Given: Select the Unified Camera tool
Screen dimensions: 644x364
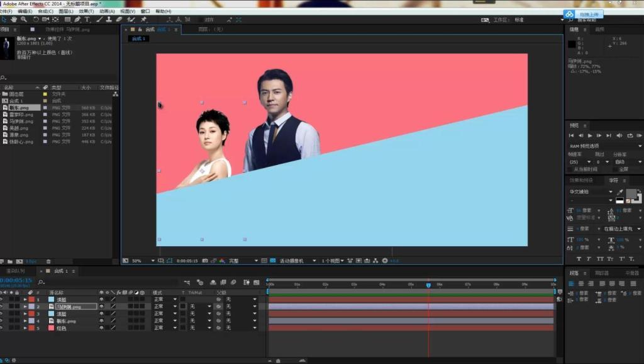Looking at the screenshot, I should click(x=45, y=20).
